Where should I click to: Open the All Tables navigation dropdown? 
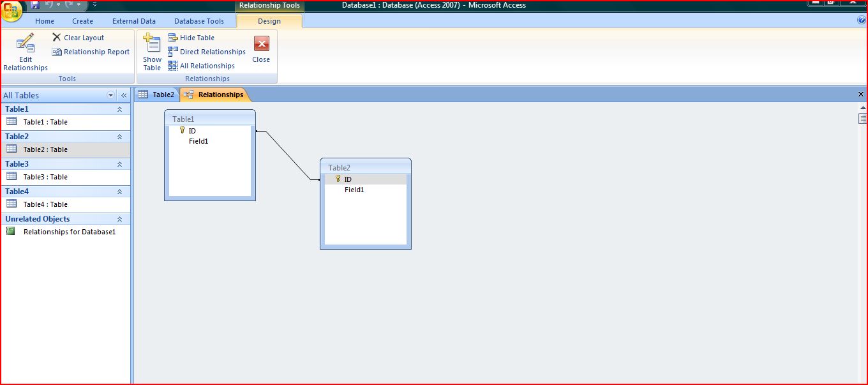click(x=111, y=95)
